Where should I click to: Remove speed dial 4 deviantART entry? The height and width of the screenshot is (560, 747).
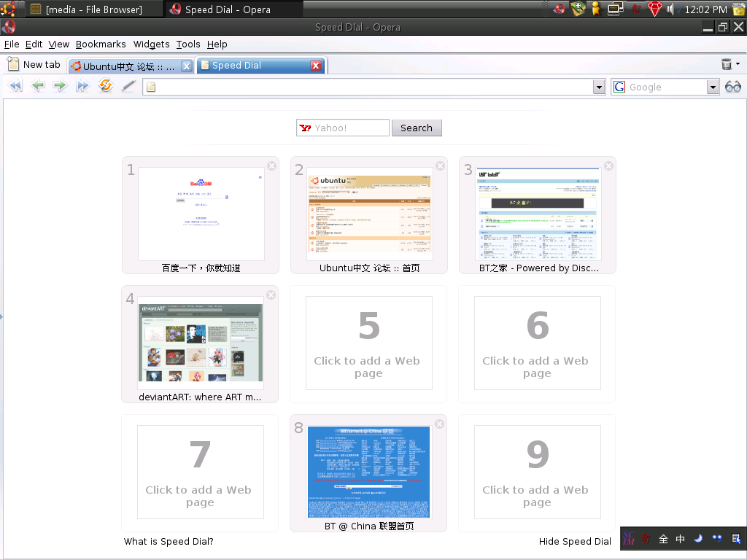click(271, 295)
